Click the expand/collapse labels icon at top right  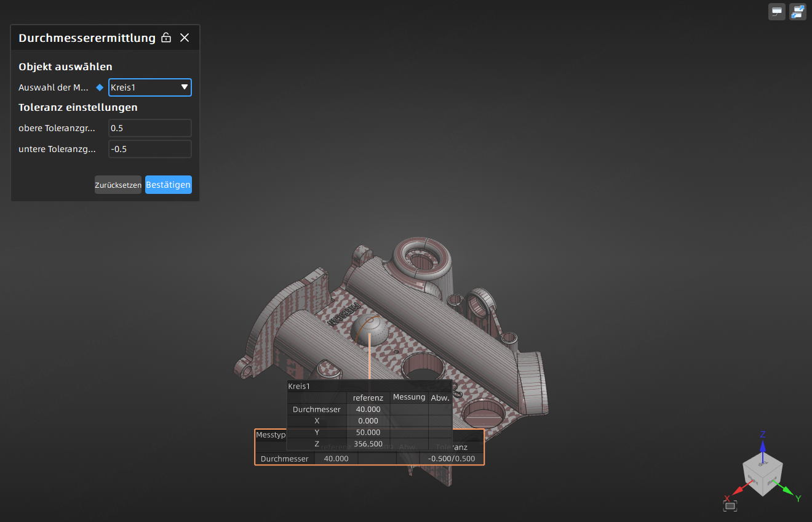point(798,12)
